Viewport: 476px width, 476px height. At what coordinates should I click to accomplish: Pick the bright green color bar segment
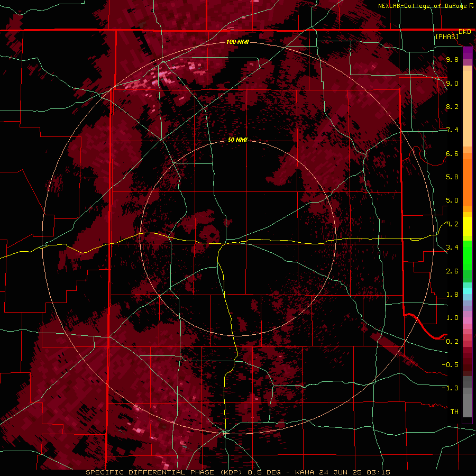(467, 255)
